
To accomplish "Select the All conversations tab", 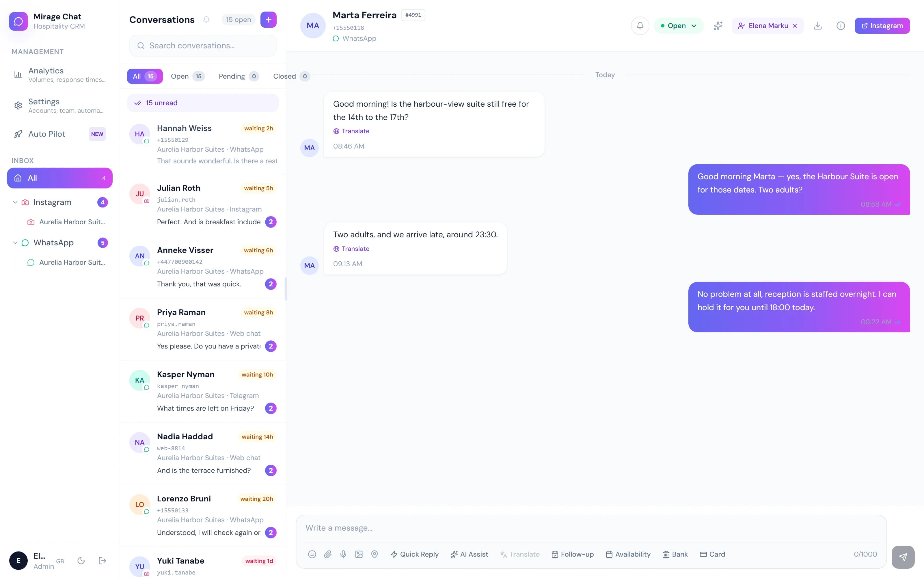I will coord(145,76).
